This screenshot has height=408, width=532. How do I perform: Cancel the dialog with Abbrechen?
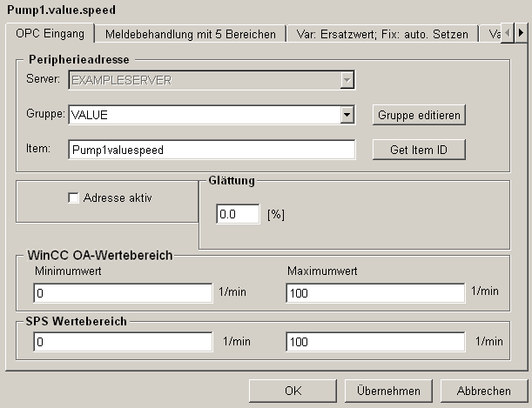tap(484, 391)
